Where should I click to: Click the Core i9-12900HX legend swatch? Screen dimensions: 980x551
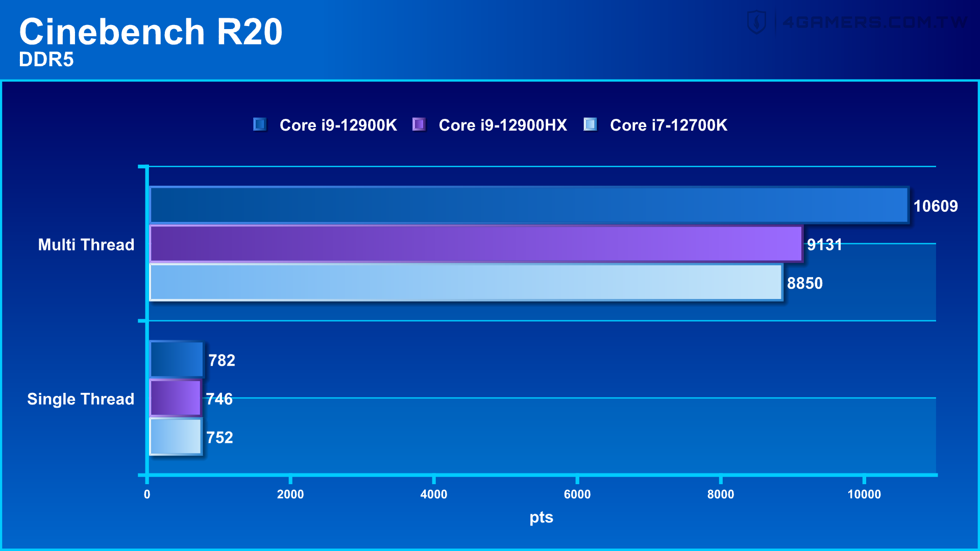coord(419,124)
